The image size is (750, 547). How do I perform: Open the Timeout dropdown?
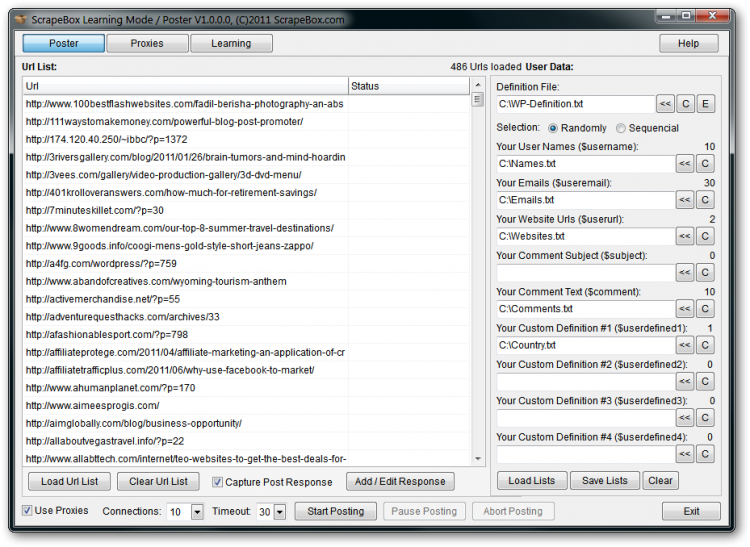tap(280, 512)
